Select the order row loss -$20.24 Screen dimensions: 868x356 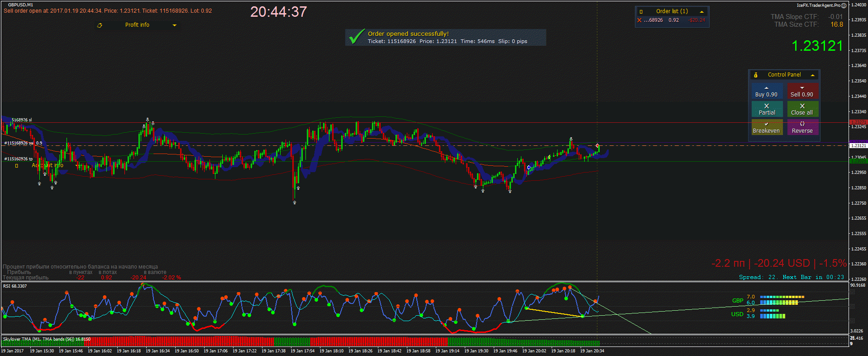click(696, 20)
